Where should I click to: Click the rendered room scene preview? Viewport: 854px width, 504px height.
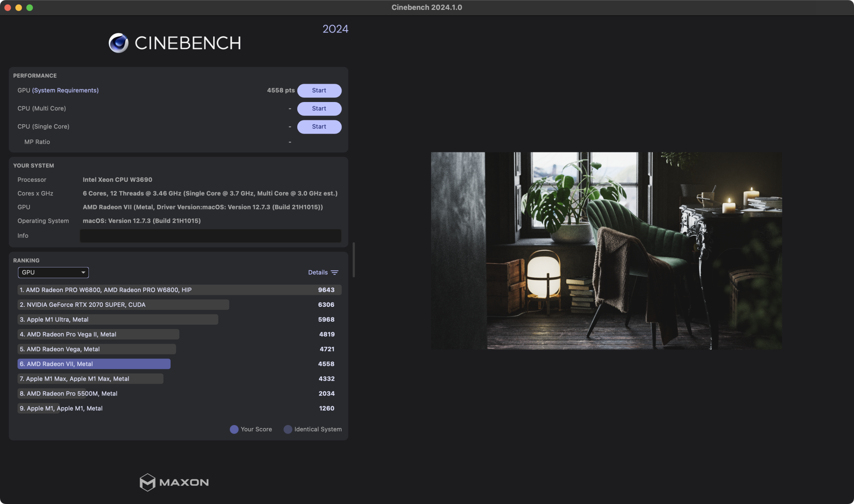pyautogui.click(x=606, y=251)
